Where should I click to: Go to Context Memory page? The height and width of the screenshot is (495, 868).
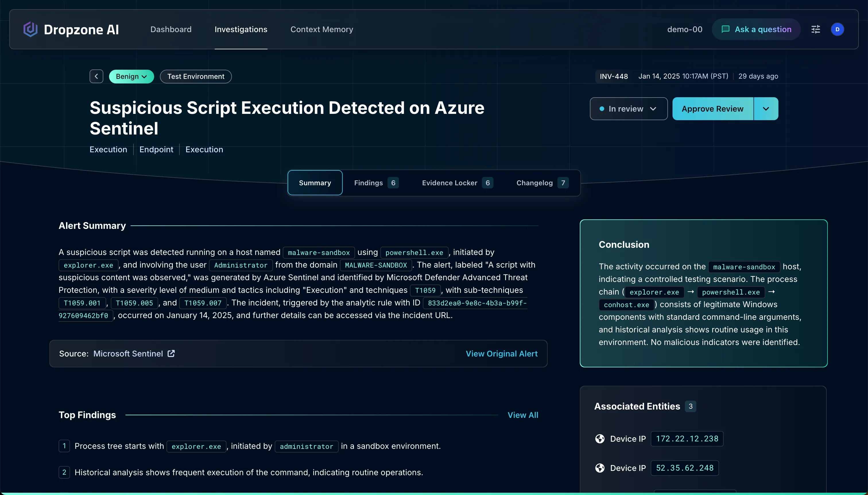click(321, 29)
